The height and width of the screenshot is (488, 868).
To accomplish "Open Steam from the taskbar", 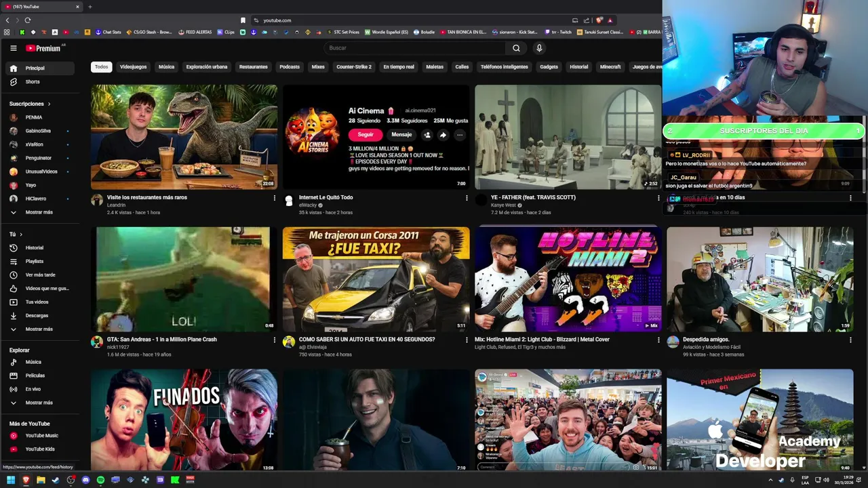I will click(x=56, y=480).
